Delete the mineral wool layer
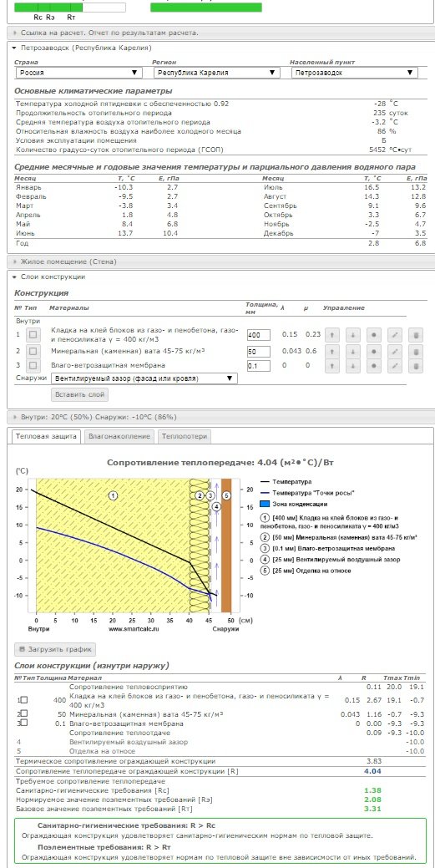The width and height of the screenshot is (435, 868). (416, 351)
